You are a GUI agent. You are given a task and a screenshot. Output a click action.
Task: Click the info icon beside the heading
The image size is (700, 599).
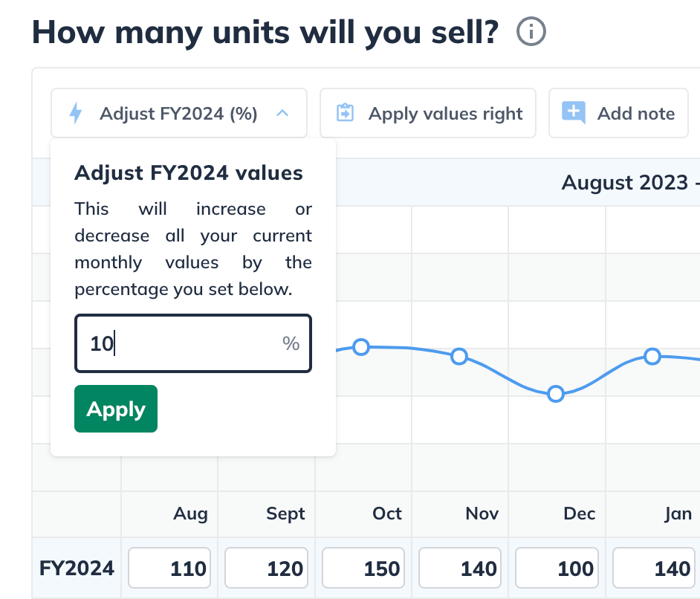[x=531, y=32]
